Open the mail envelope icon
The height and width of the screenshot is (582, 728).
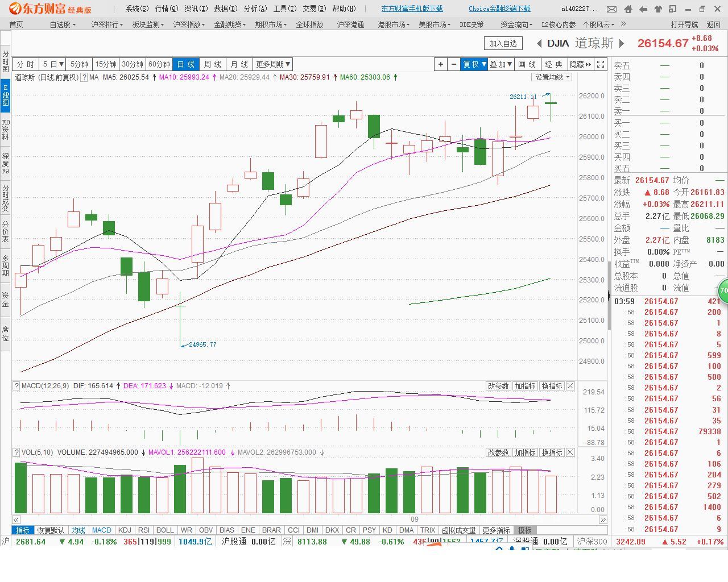(611, 9)
